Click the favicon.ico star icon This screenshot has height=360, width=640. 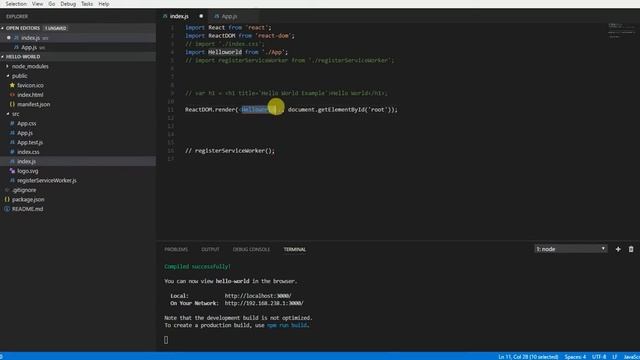click(12, 85)
